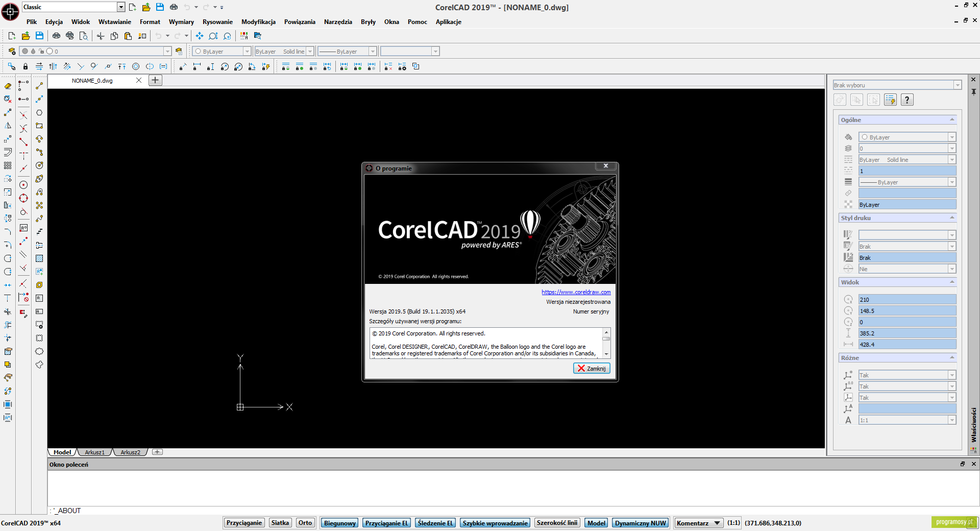Switch to the Arkusz2 sheet tab
Image resolution: width=980 pixels, height=531 pixels.
[x=130, y=452]
